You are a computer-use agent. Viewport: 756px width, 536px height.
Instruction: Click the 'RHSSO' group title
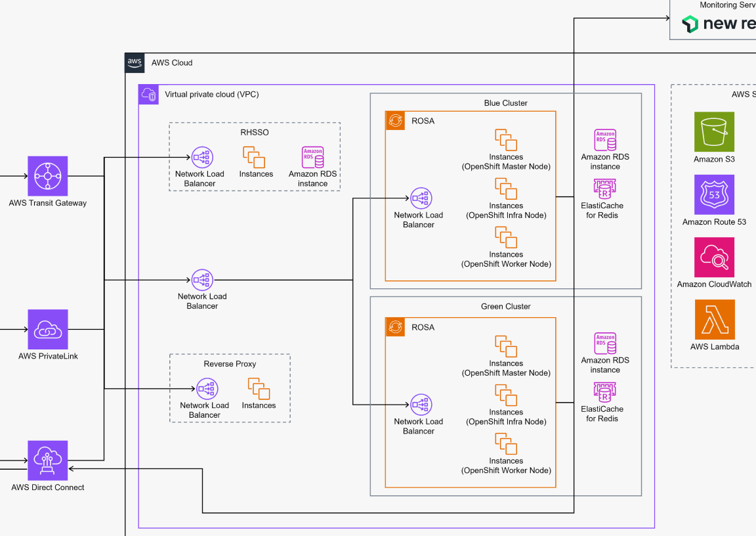[255, 132]
